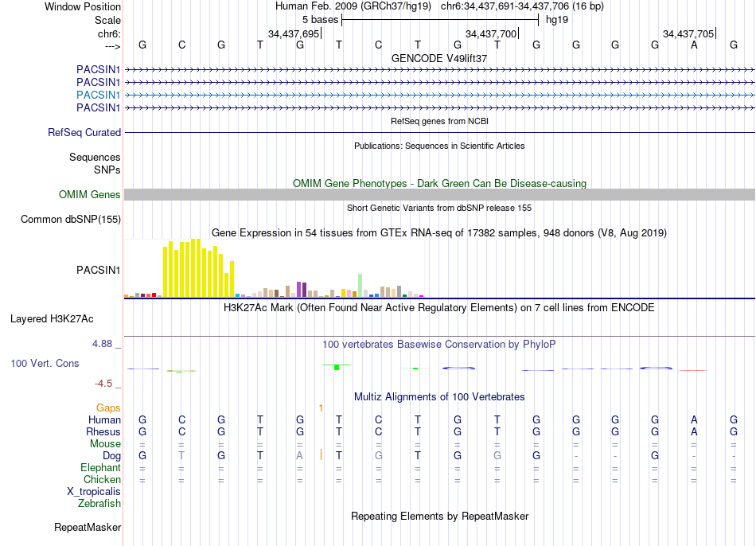Screen dimensions: 756x546
Task: Open the 100 Vert. Cons track label
Action: (45, 363)
